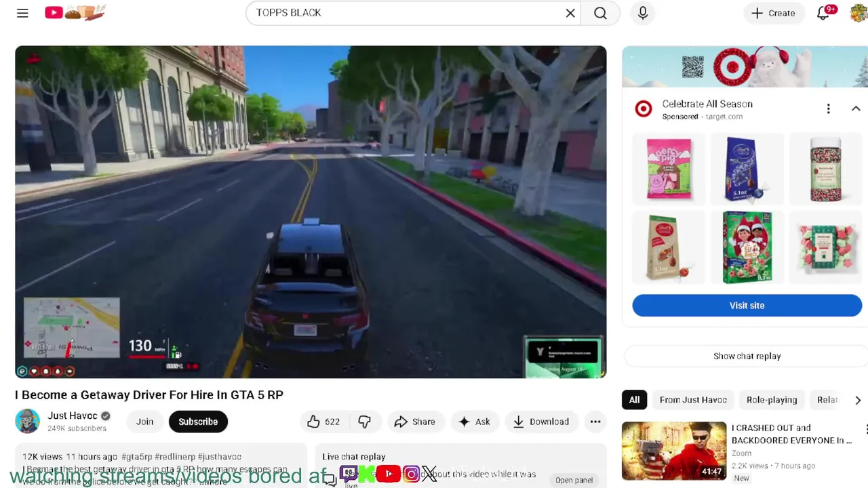
Task: Select the green Elf on Shelf product
Action: (747, 247)
